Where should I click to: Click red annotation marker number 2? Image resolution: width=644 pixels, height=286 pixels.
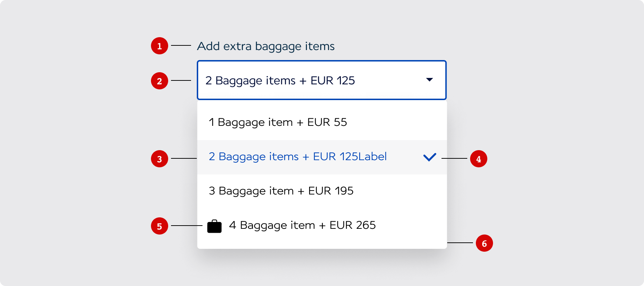[x=160, y=81]
